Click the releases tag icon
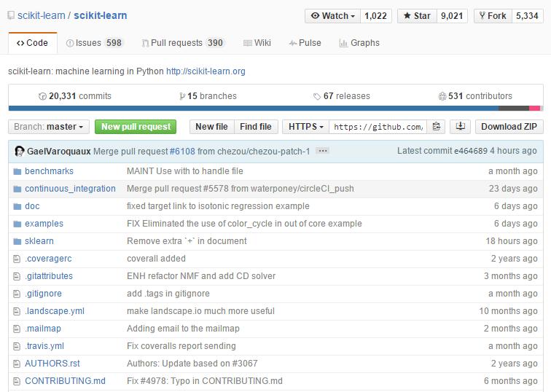 pyautogui.click(x=317, y=97)
